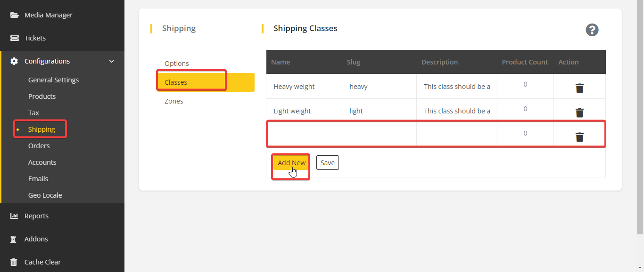Click the Save button
The height and width of the screenshot is (272, 644).
click(327, 163)
